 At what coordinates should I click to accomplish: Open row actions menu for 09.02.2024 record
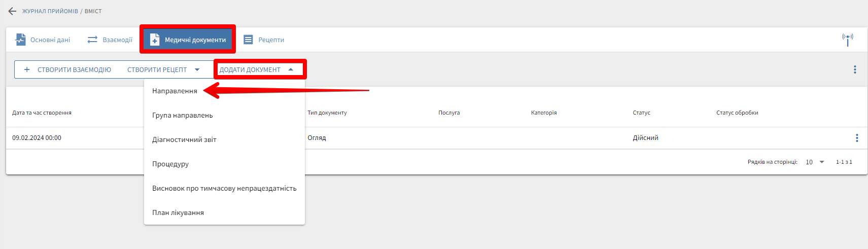857,138
